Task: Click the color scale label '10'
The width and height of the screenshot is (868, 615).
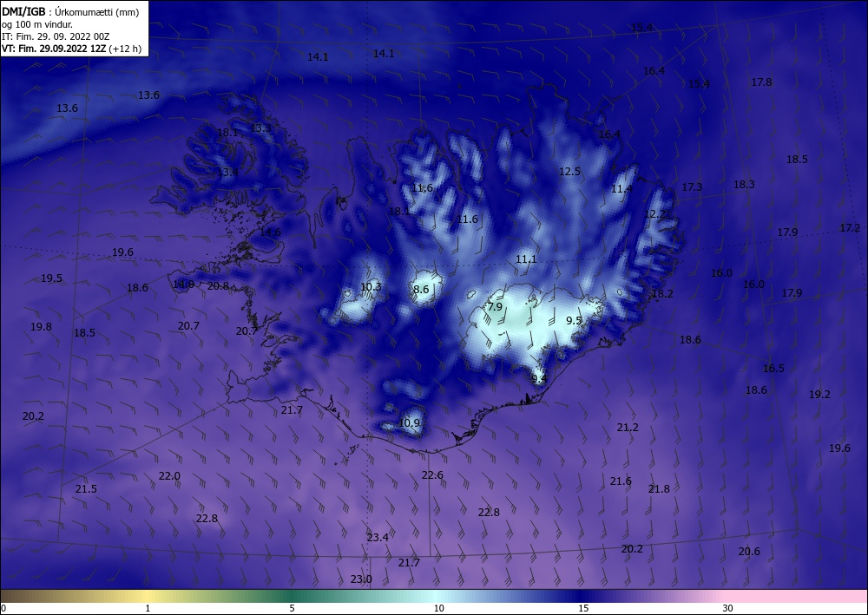Action: 439,608
